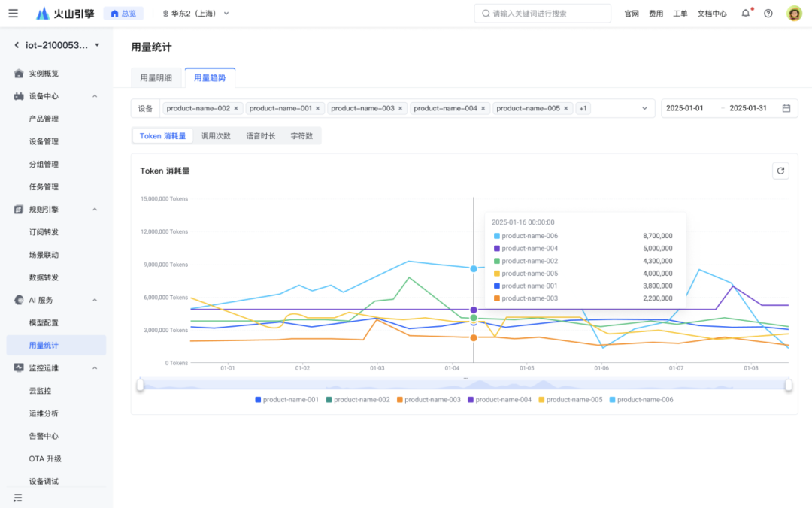Toggle product-name-001 series in legend

(x=286, y=400)
